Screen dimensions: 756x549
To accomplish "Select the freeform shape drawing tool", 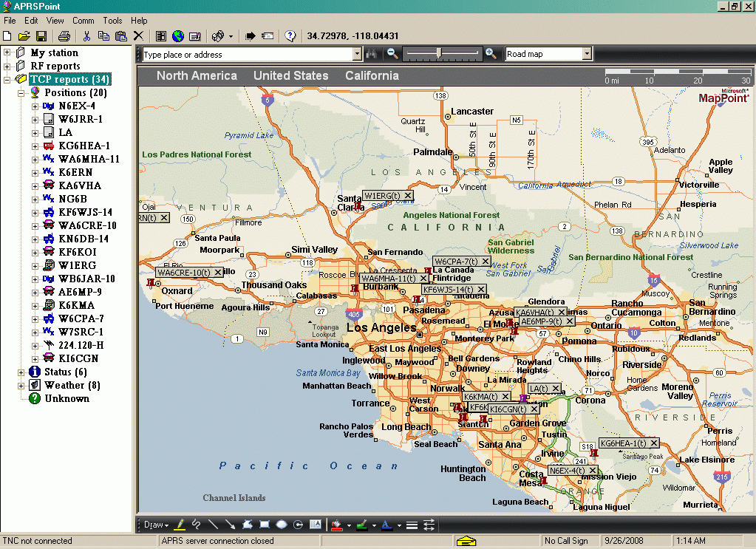I will coord(248,525).
